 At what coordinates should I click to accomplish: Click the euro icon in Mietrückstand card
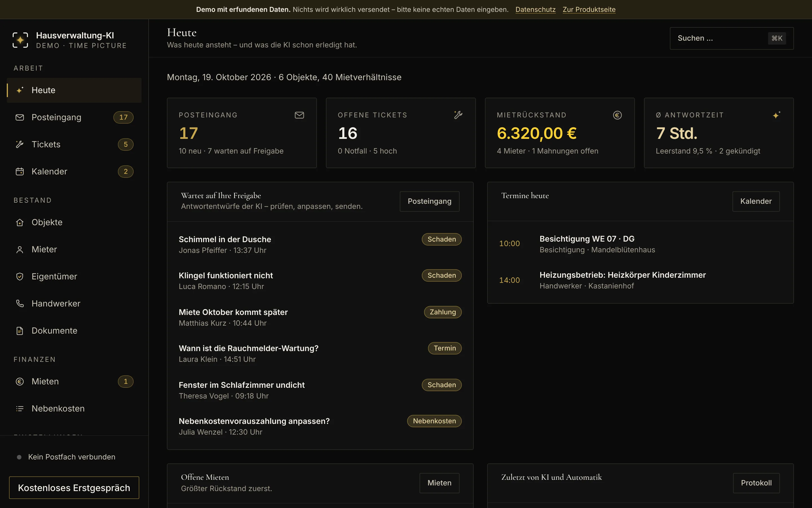click(x=617, y=115)
